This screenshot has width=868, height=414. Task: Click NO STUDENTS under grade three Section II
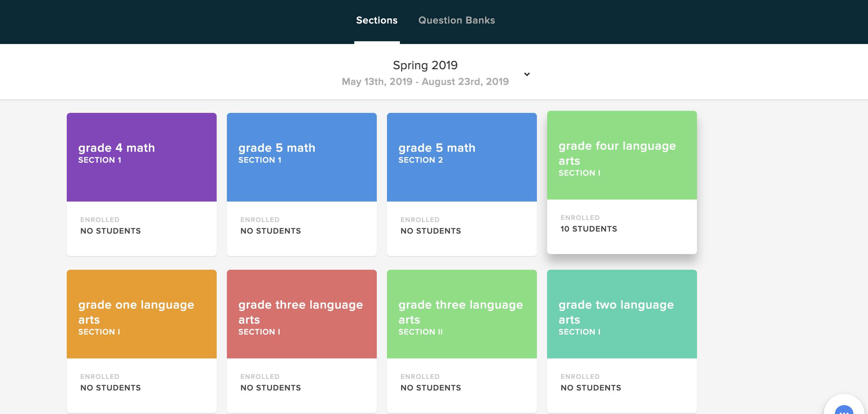pyautogui.click(x=431, y=388)
